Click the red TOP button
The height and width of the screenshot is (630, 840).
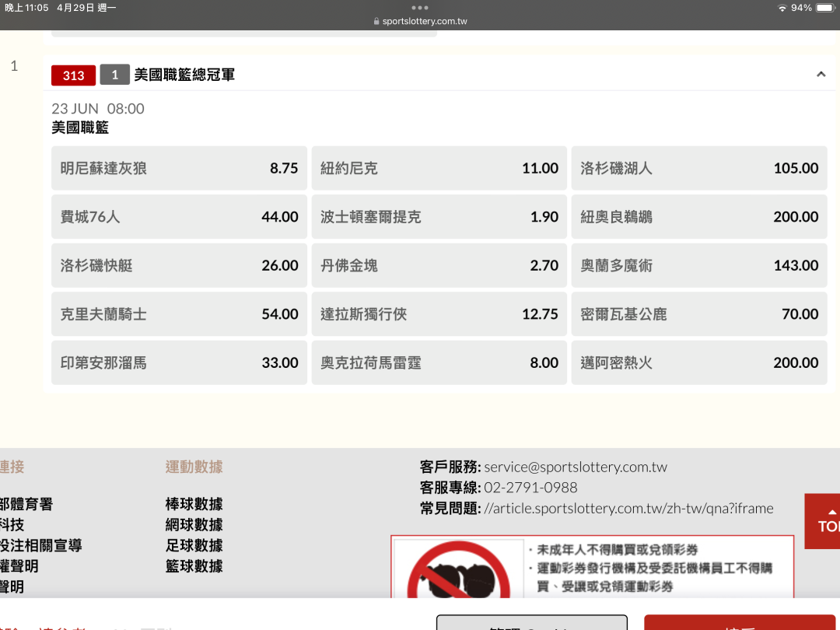822,521
